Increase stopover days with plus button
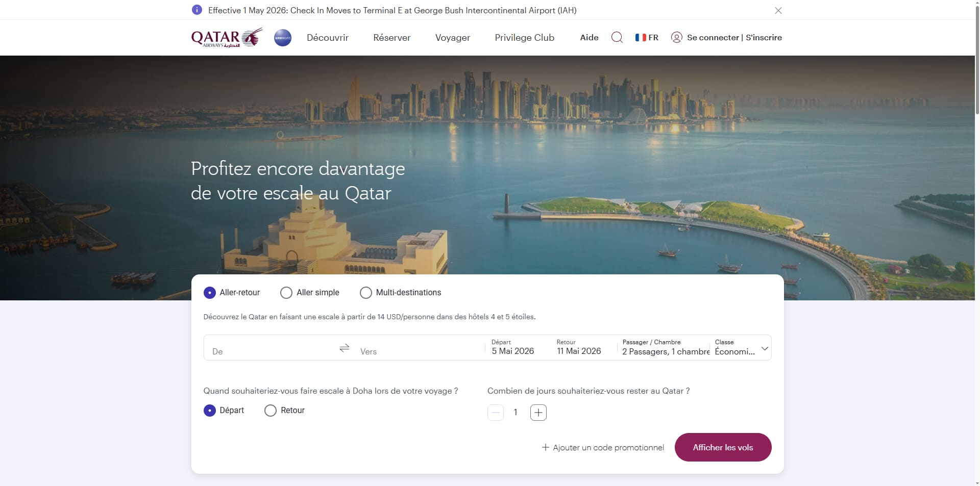The image size is (980, 486). click(538, 413)
